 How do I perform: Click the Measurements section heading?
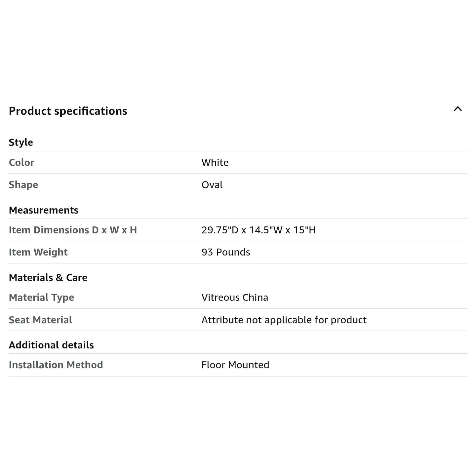(x=44, y=210)
